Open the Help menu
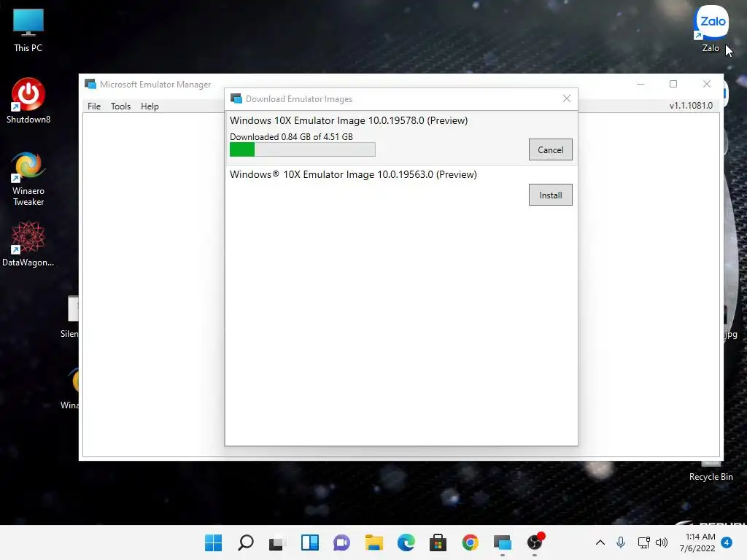The width and height of the screenshot is (747, 560). click(x=150, y=106)
